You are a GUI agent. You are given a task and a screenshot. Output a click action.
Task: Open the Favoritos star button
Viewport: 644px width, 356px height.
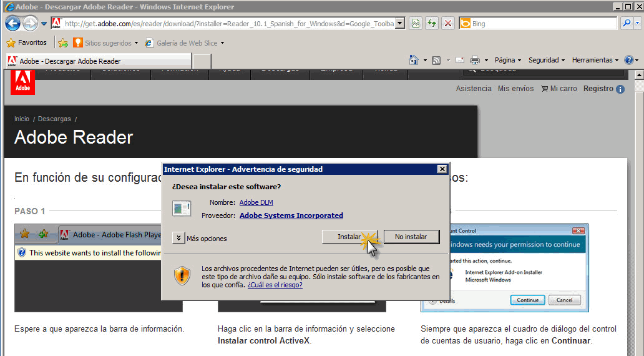coord(27,42)
